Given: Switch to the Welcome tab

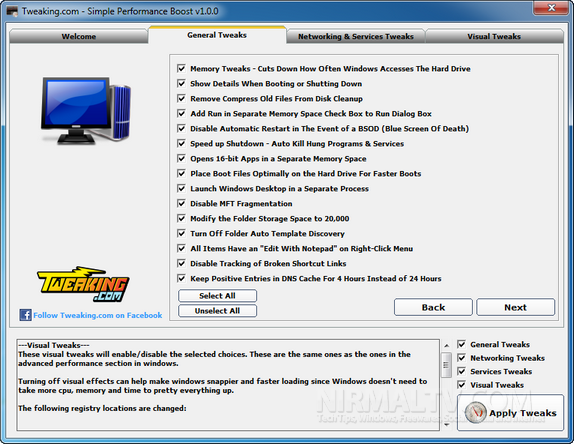Looking at the screenshot, I should 79,36.
